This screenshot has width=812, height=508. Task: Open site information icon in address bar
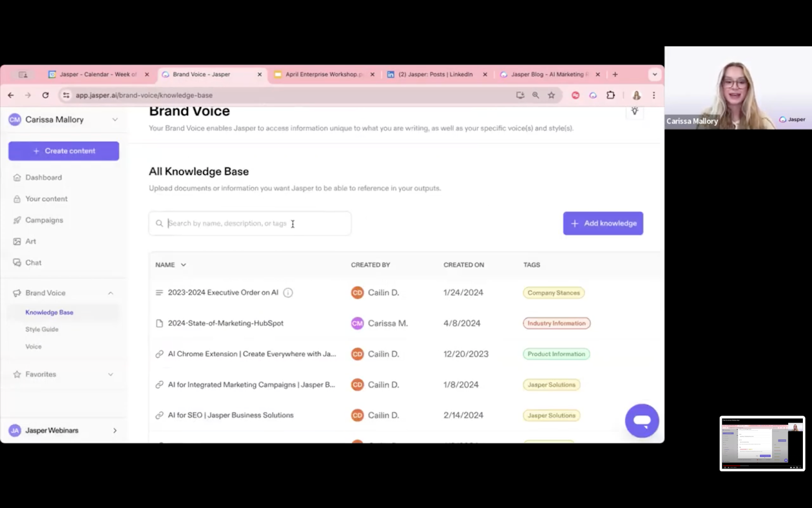pos(66,95)
